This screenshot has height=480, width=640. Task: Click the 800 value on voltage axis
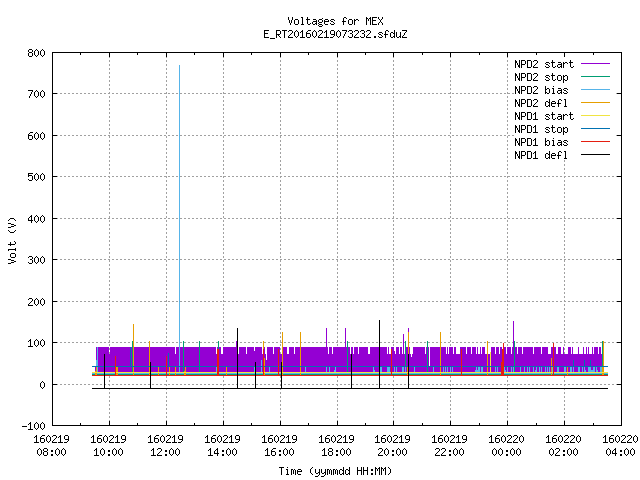(36, 53)
